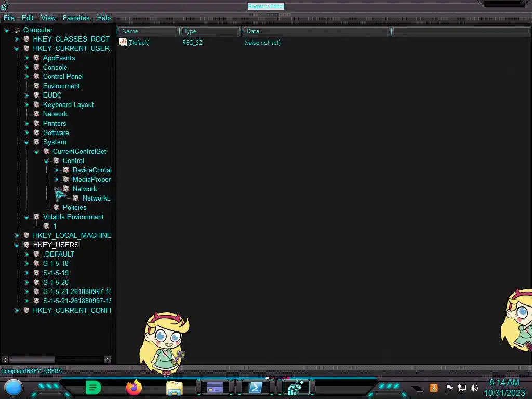The image size is (532, 399).
Task: Select the Volatile Environment label
Action: pos(73,217)
